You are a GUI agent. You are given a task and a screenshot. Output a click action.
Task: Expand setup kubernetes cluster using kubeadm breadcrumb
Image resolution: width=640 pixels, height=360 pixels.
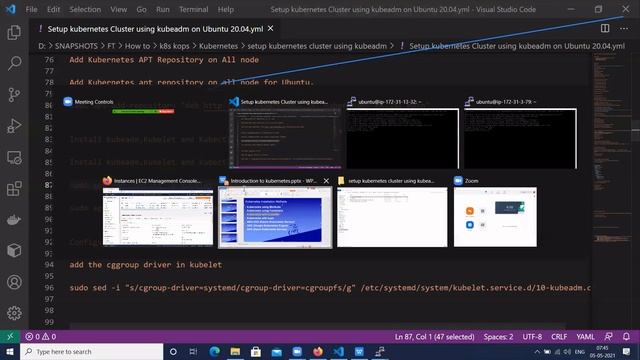pyautogui.click(x=317, y=46)
